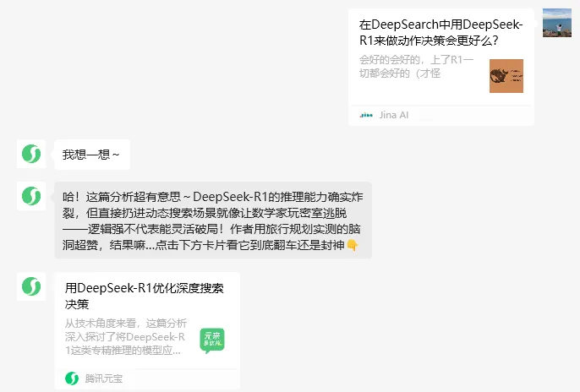Click the green 元宝 speech-bubble icon in the card
The width and height of the screenshot is (580, 392).
(212, 340)
